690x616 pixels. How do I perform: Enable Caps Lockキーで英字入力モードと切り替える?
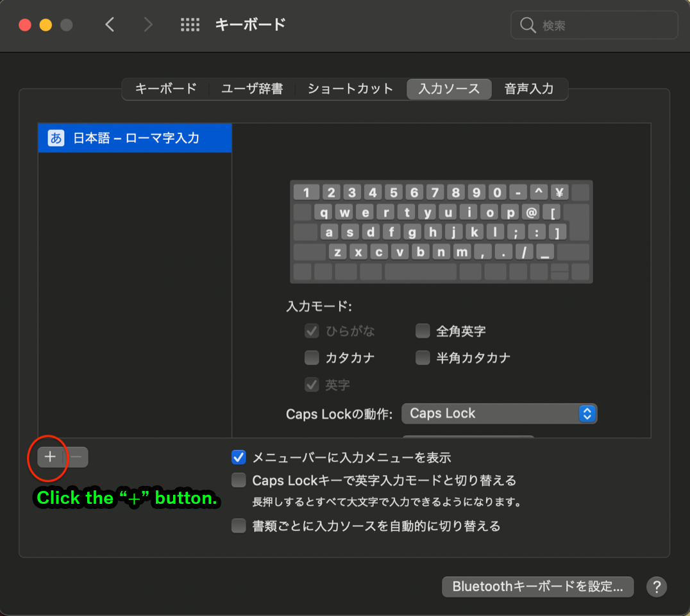pos(239,480)
